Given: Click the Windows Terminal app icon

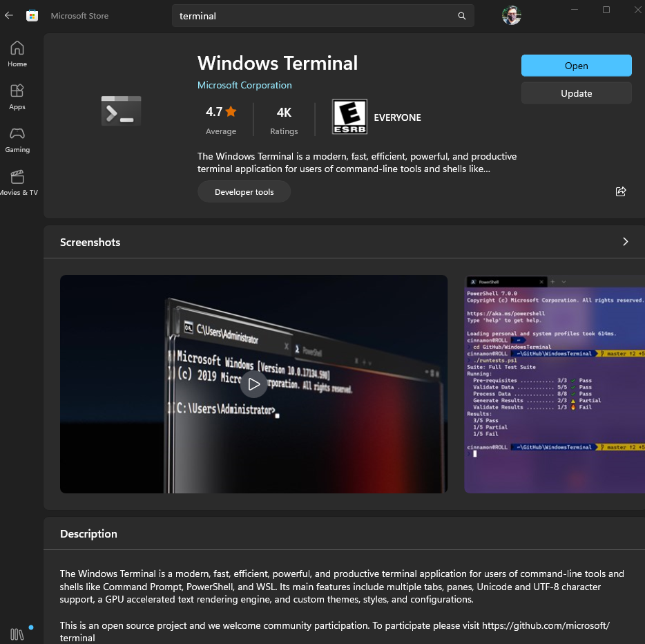Looking at the screenshot, I should [x=121, y=111].
